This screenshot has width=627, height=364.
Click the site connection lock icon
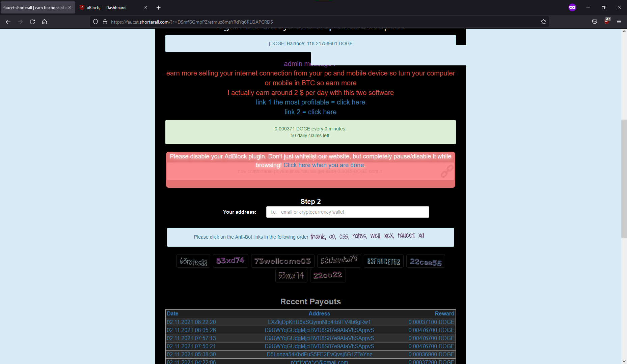[105, 22]
